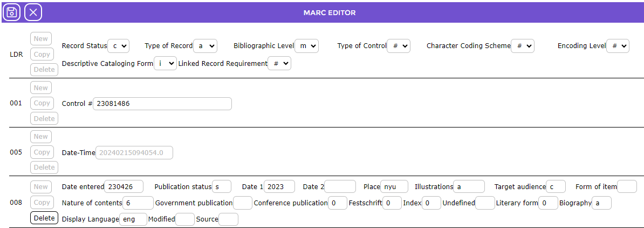The width and height of the screenshot is (644, 228).
Task: Click the MARC EDITOR title text
Action: pos(330,13)
